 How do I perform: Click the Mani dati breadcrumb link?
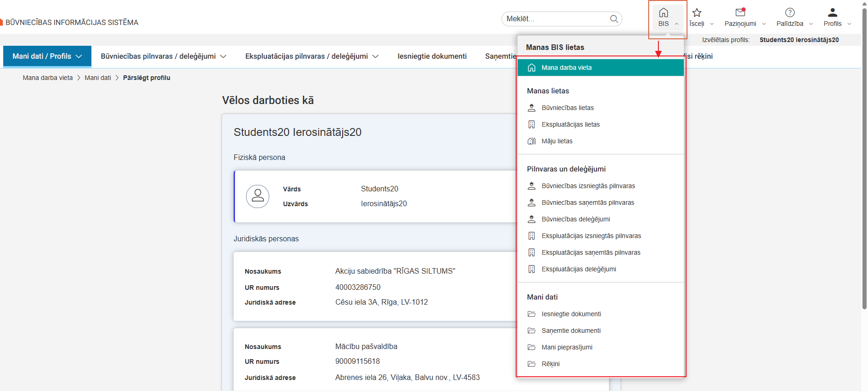98,78
